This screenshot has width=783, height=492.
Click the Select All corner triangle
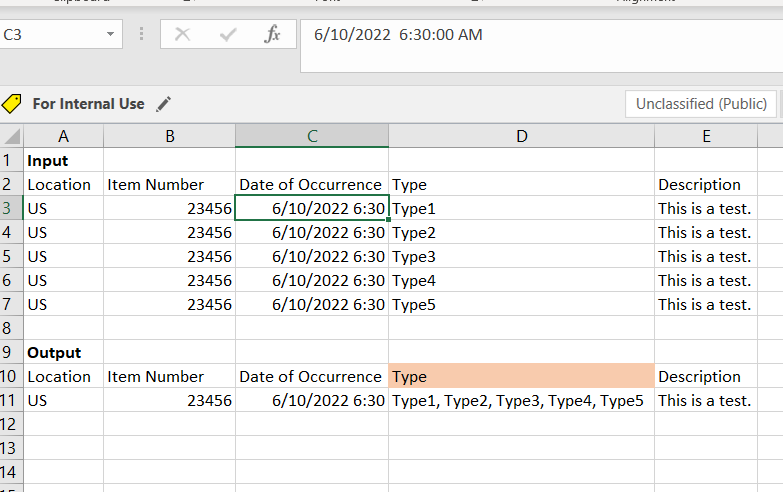pos(11,136)
